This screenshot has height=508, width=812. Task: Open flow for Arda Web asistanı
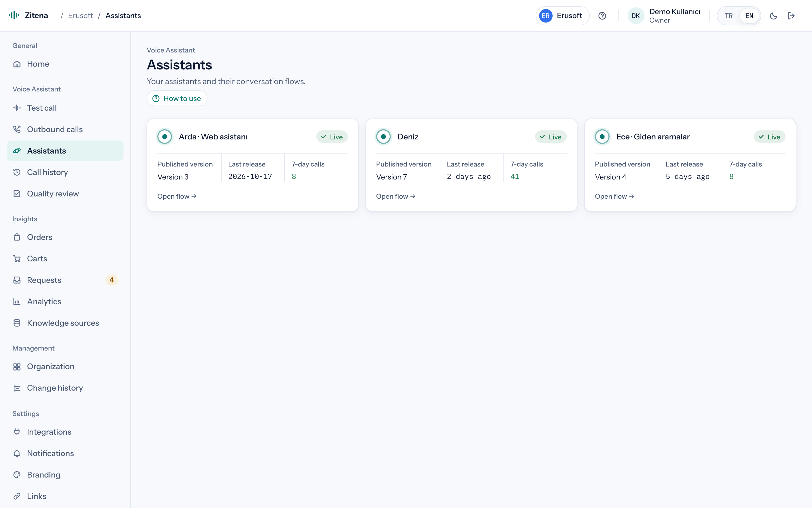tap(177, 196)
